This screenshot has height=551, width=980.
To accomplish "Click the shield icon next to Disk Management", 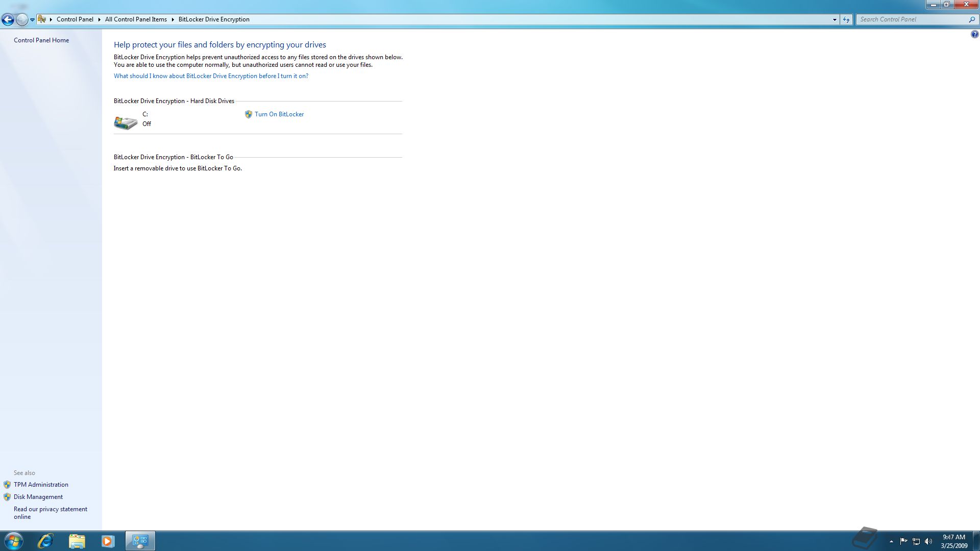I will point(7,497).
